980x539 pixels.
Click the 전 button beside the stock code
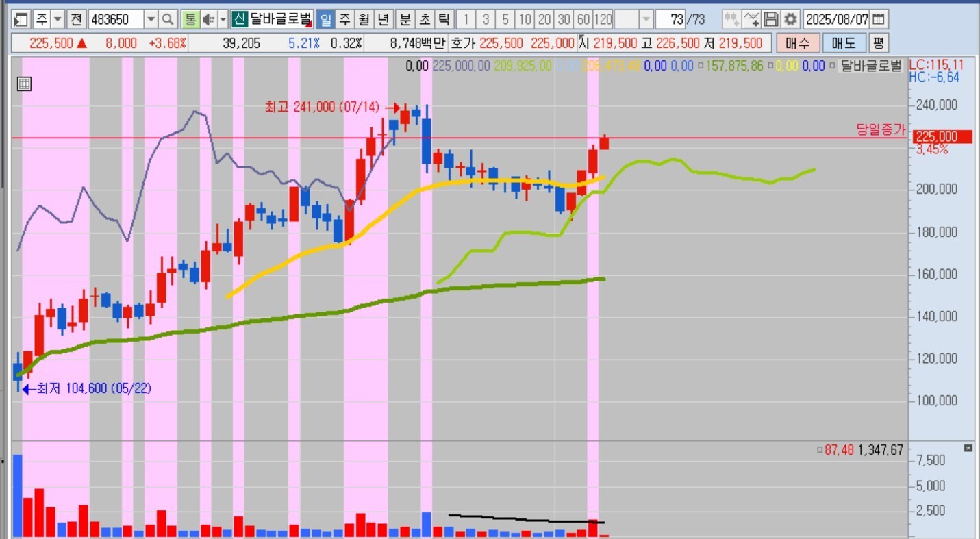pyautogui.click(x=76, y=18)
